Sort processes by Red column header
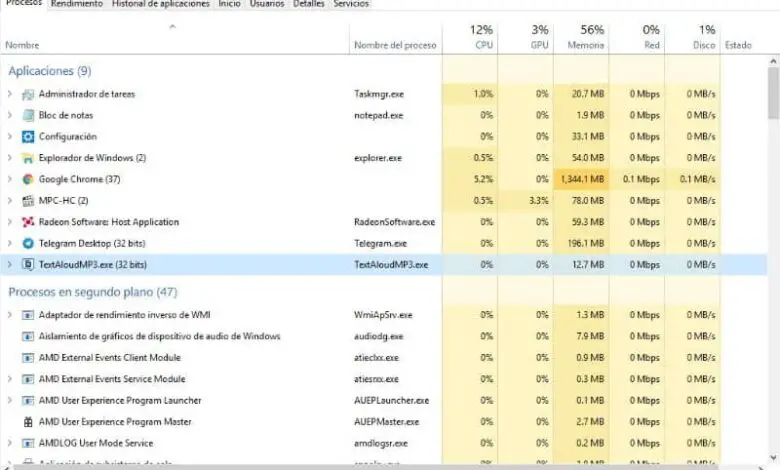The height and width of the screenshot is (470, 780). pyautogui.click(x=637, y=38)
